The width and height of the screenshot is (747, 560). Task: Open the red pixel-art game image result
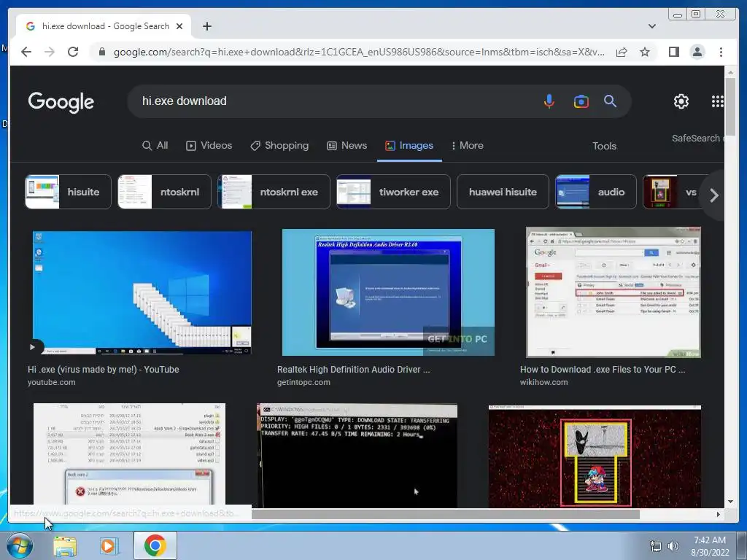[x=595, y=456]
